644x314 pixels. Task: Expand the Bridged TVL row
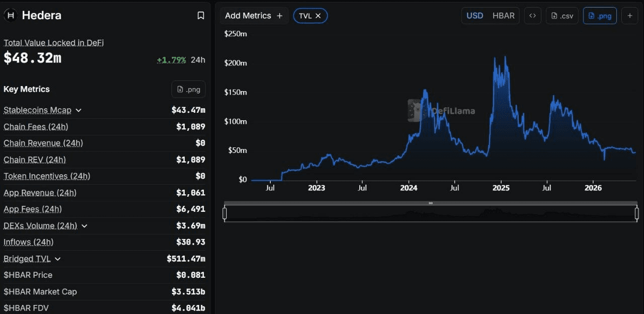58,259
